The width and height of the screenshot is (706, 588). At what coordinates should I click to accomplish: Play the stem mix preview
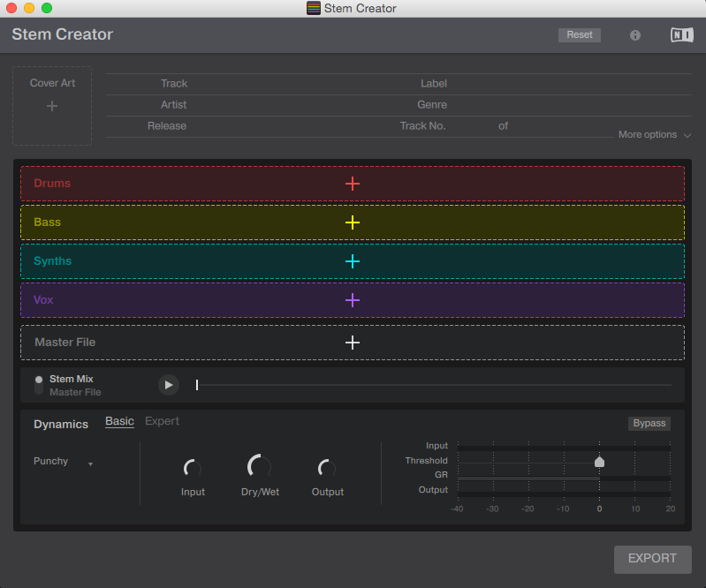(x=169, y=385)
